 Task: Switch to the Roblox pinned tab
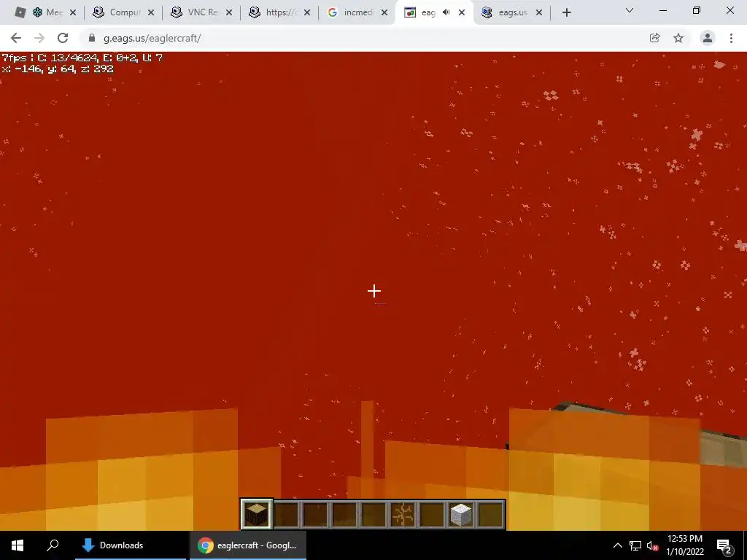pyautogui.click(x=20, y=12)
